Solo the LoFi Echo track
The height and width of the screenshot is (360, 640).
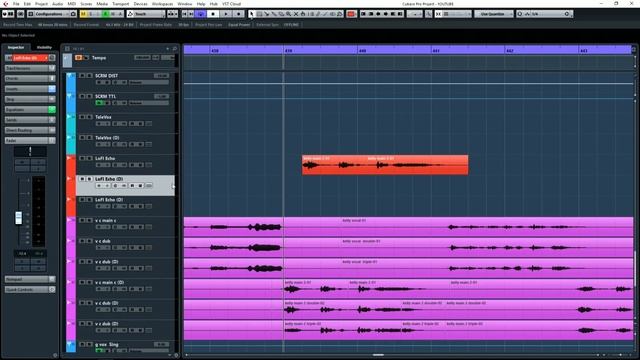(x=89, y=158)
